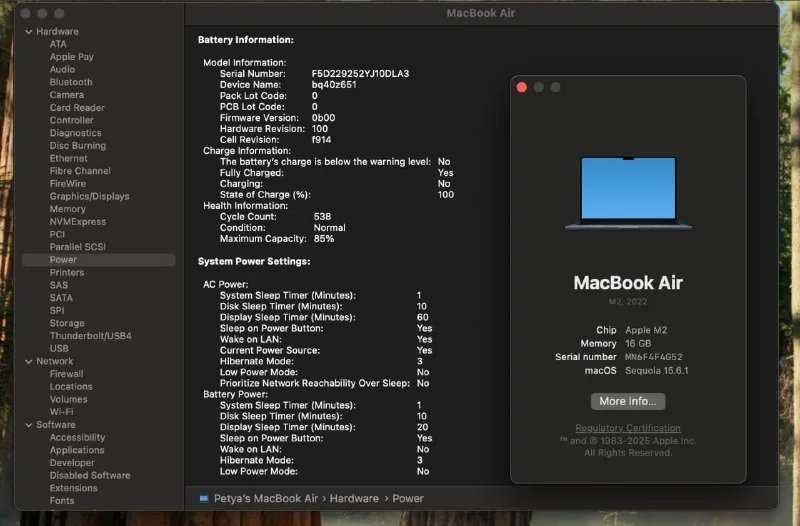Select PCI in the sidebar
The height and width of the screenshot is (526, 800).
(57, 234)
